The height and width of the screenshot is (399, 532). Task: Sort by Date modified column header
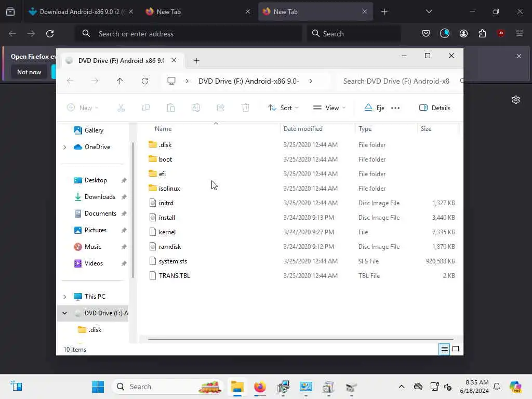click(303, 129)
